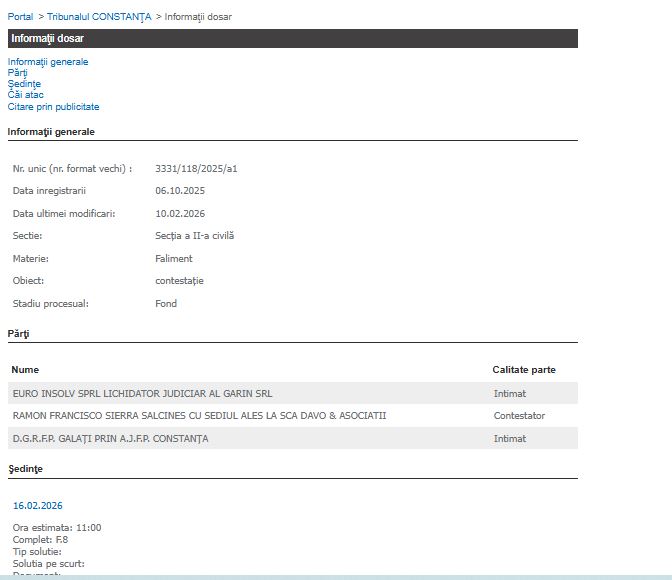Open the Tribunalul CONSTANȚA breadcrumb link
The image size is (672, 580).
tap(99, 17)
